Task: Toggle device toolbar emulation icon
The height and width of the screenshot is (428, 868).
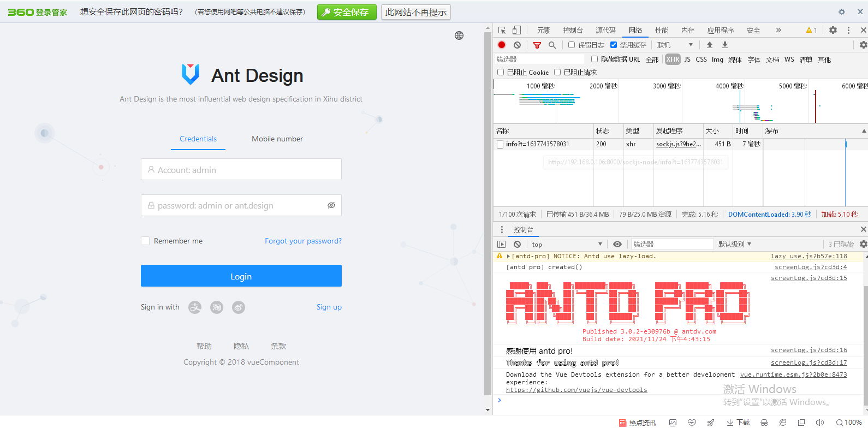Action: pos(516,30)
